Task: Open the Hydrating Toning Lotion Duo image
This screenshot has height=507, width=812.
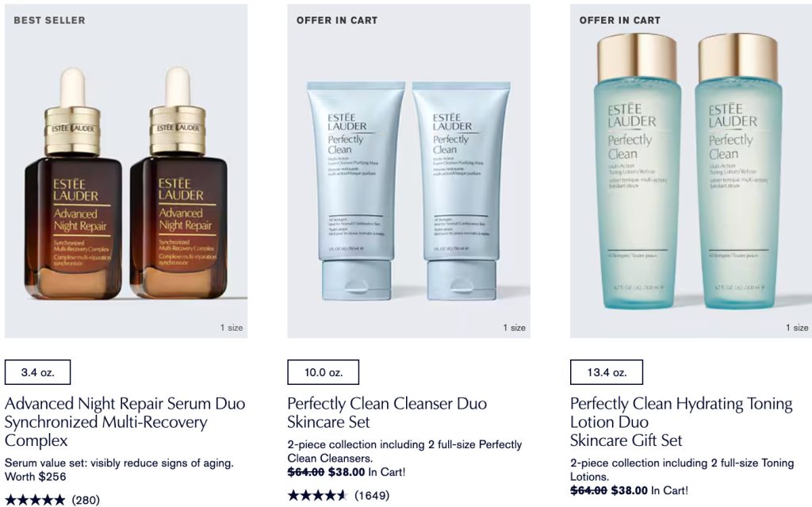Action: click(x=691, y=171)
